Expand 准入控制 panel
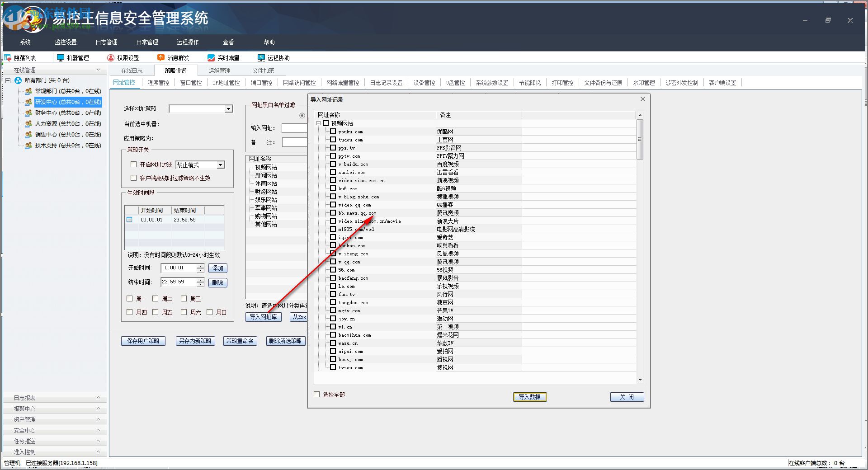Screen dimensions: 868x470 (x=99, y=452)
